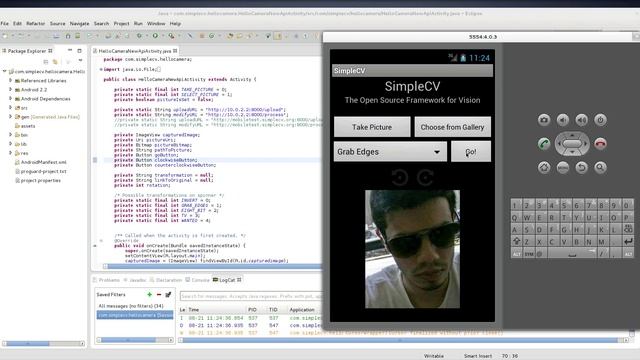Click the emulator keyboard Shift key
Image resolution: width=640 pixels, height=360 pixels.
coord(516,241)
